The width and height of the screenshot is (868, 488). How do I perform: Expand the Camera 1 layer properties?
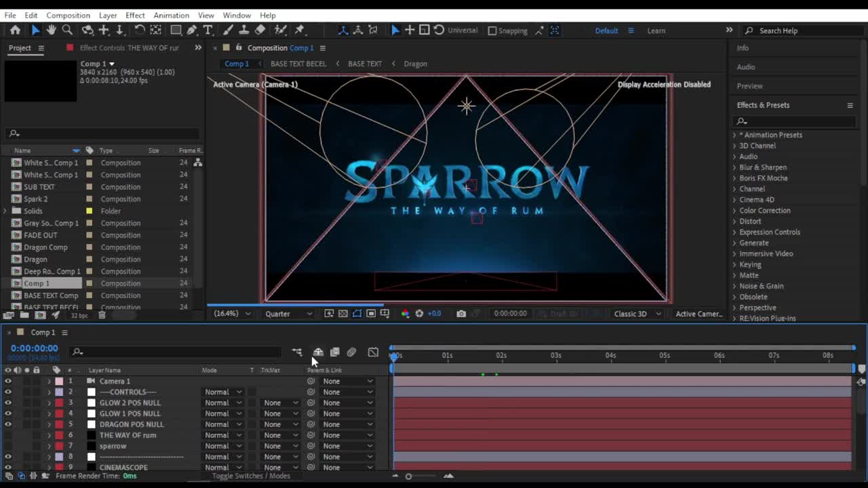click(49, 381)
